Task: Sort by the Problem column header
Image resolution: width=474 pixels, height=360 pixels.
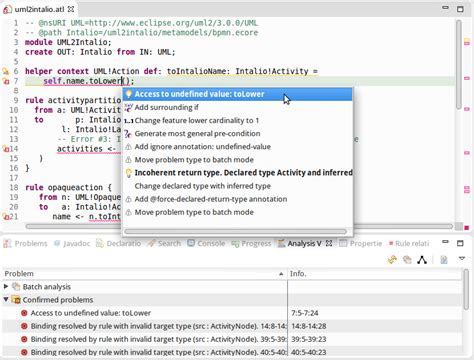Action: click(x=145, y=274)
